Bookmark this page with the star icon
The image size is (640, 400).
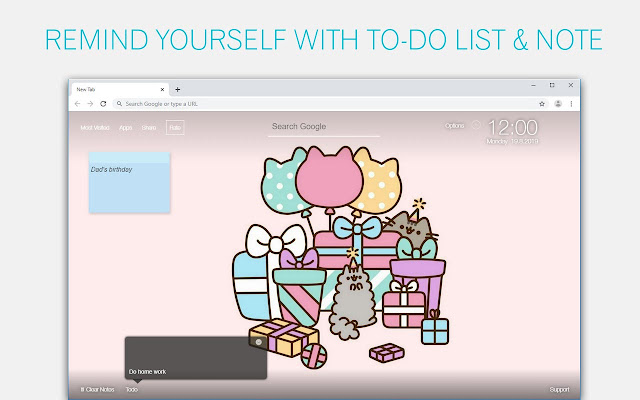pos(542,104)
